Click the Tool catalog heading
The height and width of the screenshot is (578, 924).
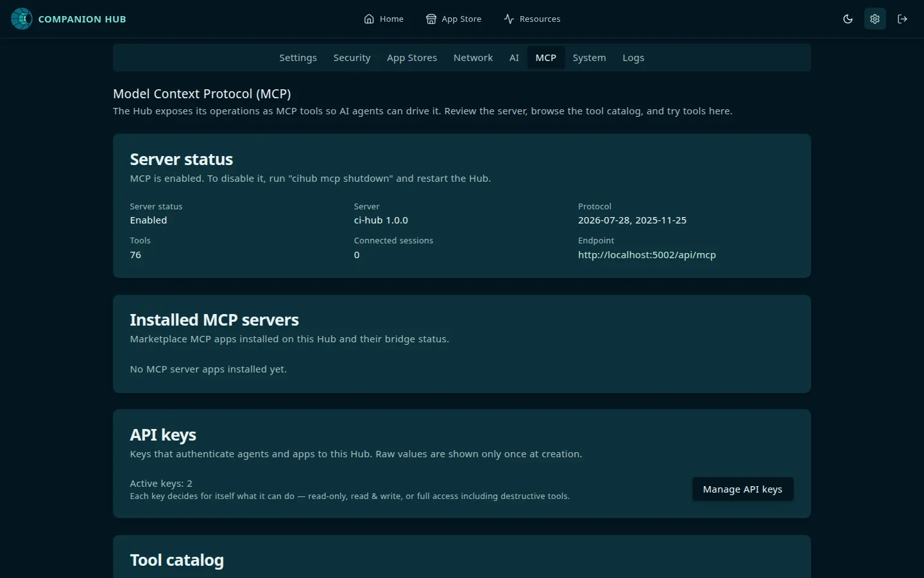tap(177, 560)
